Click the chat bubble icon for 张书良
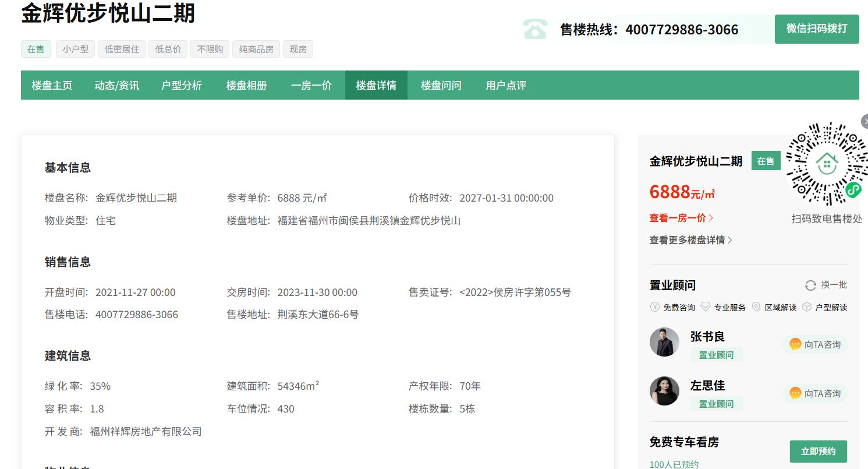This screenshot has height=469, width=868. [795, 344]
